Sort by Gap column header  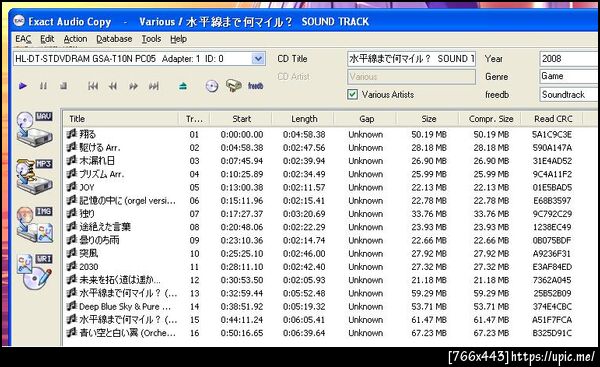[x=366, y=119]
